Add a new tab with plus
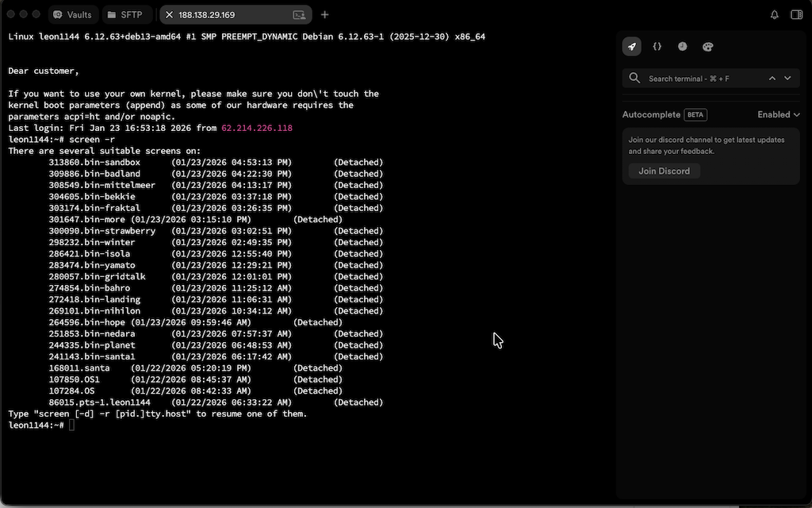812x508 pixels. tap(325, 14)
